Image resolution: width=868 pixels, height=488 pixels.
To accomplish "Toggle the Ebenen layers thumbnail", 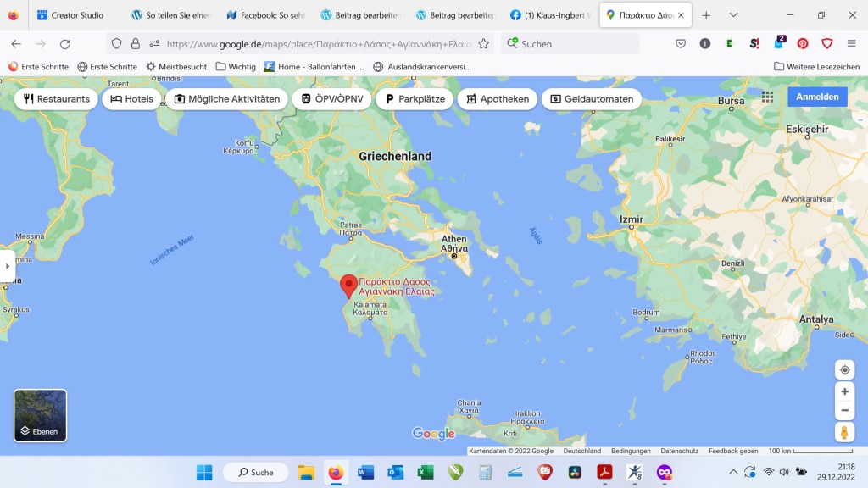I will click(x=40, y=415).
